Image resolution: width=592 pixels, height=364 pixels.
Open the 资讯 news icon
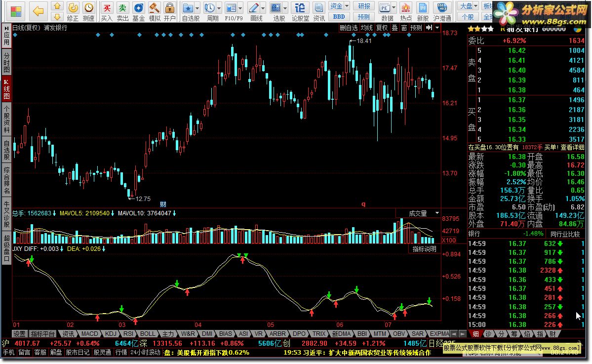(x=319, y=11)
